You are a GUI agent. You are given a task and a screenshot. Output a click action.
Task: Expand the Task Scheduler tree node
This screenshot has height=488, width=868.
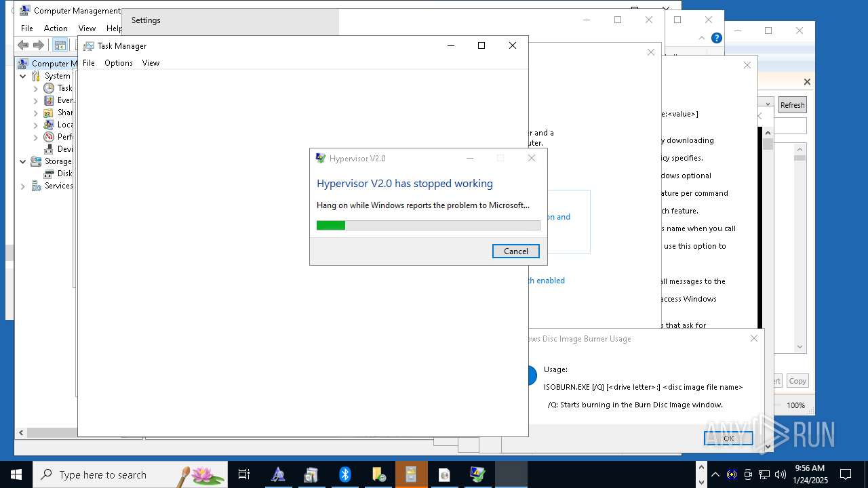(36, 88)
